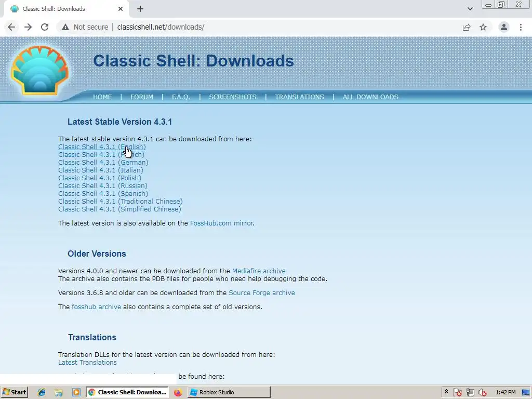This screenshot has width=532, height=399.
Task: View the SCREENSHOTS page
Action: (x=233, y=97)
